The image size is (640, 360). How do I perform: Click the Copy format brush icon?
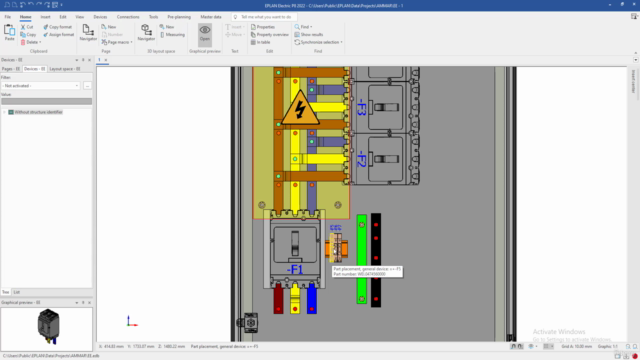click(x=46, y=27)
